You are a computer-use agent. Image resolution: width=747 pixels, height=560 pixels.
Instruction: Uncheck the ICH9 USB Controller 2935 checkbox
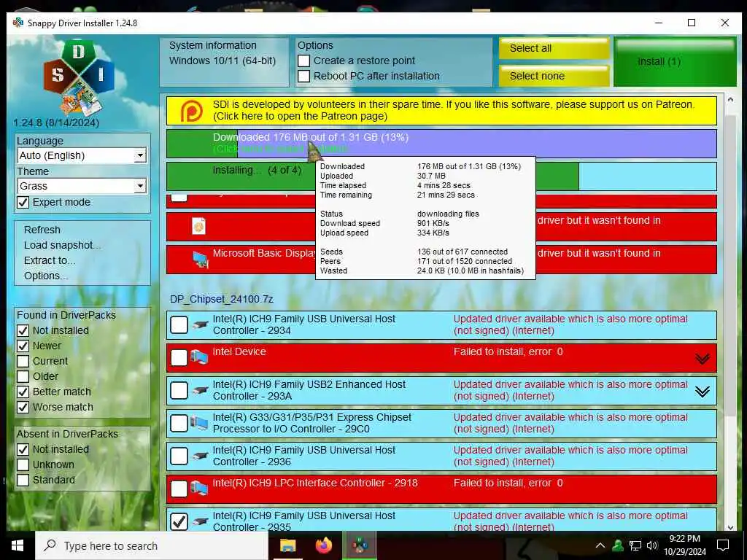click(x=179, y=521)
